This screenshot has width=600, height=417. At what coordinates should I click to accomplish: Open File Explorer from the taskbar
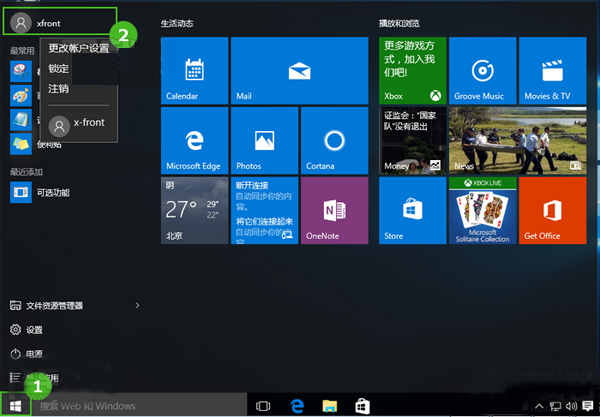click(x=329, y=406)
